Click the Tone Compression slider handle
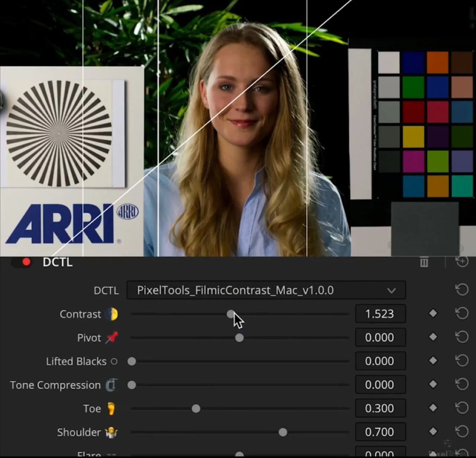476x458 pixels. click(x=132, y=385)
